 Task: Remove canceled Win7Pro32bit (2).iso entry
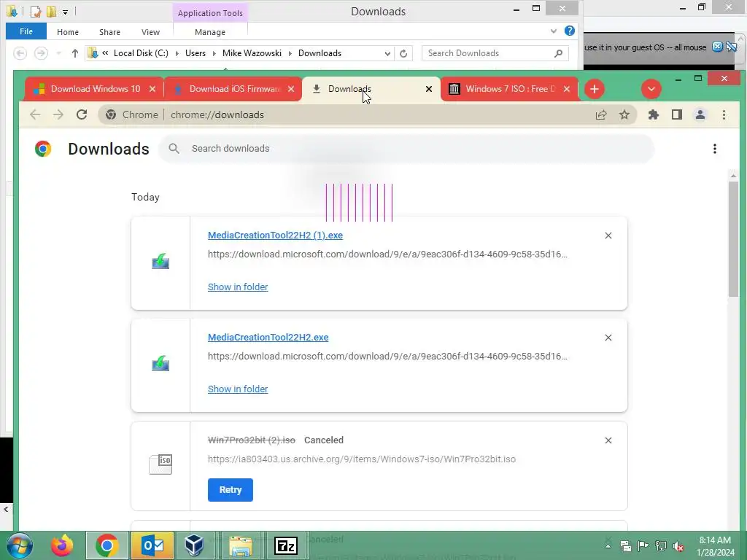[x=608, y=440]
